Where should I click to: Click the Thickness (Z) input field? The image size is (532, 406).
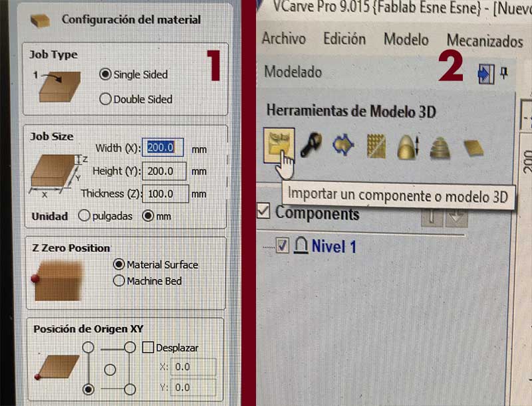pos(166,194)
